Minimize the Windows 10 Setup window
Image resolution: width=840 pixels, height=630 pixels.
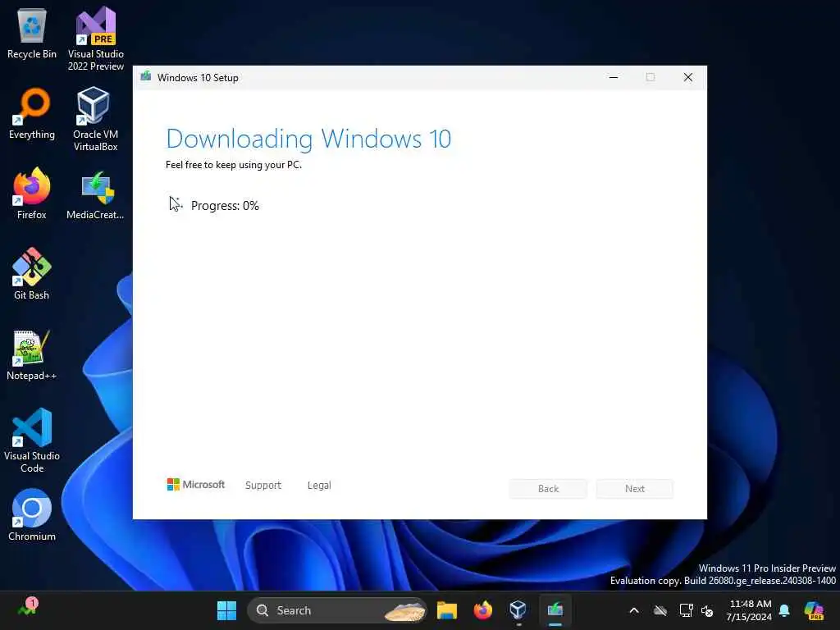click(x=614, y=77)
